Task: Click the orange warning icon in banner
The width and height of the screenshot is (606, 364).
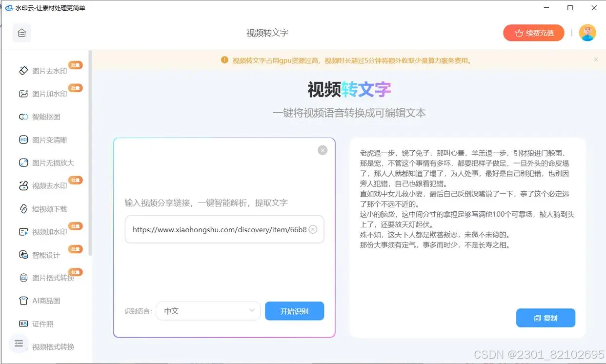Action: [x=224, y=60]
